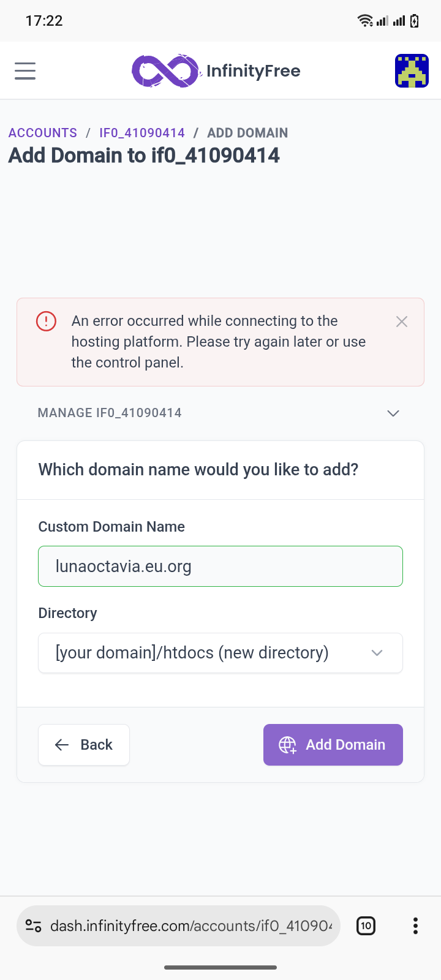Select the browser address bar URL

click(191, 926)
